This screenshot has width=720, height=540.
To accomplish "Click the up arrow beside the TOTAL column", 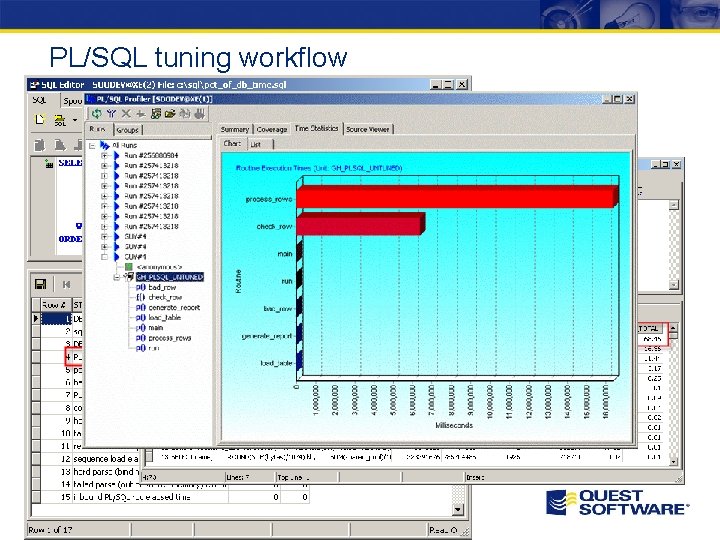I will point(673,328).
